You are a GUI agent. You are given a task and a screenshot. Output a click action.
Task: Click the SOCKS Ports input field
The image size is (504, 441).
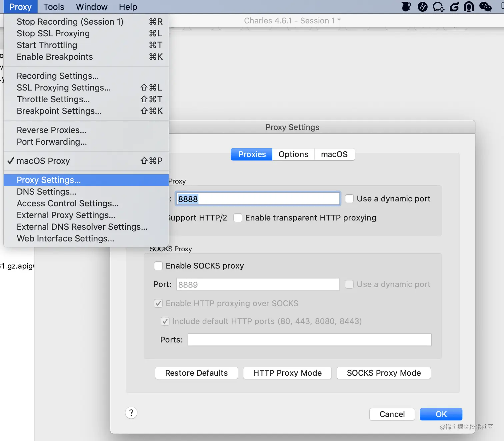309,340
